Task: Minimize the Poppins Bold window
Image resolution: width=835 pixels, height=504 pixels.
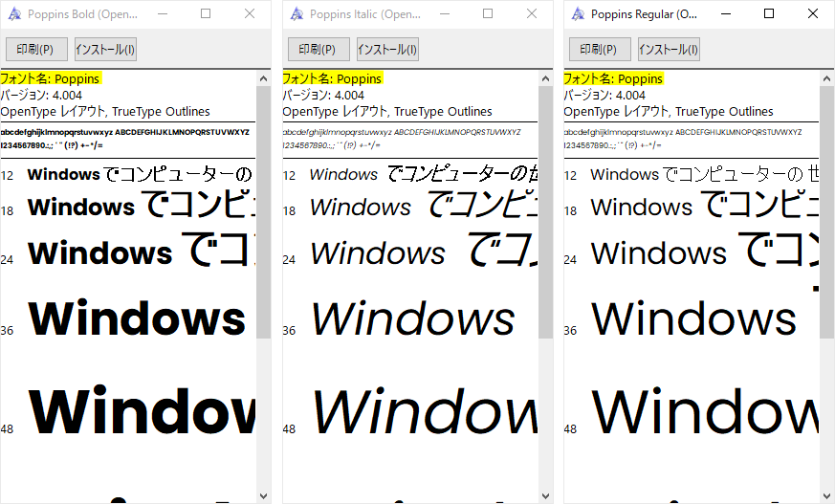Action: [x=163, y=13]
